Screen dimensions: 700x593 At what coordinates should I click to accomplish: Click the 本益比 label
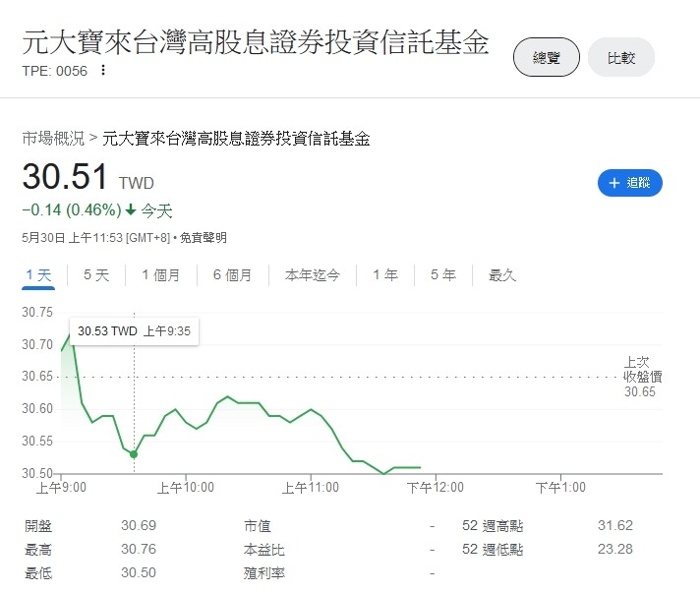[264, 550]
